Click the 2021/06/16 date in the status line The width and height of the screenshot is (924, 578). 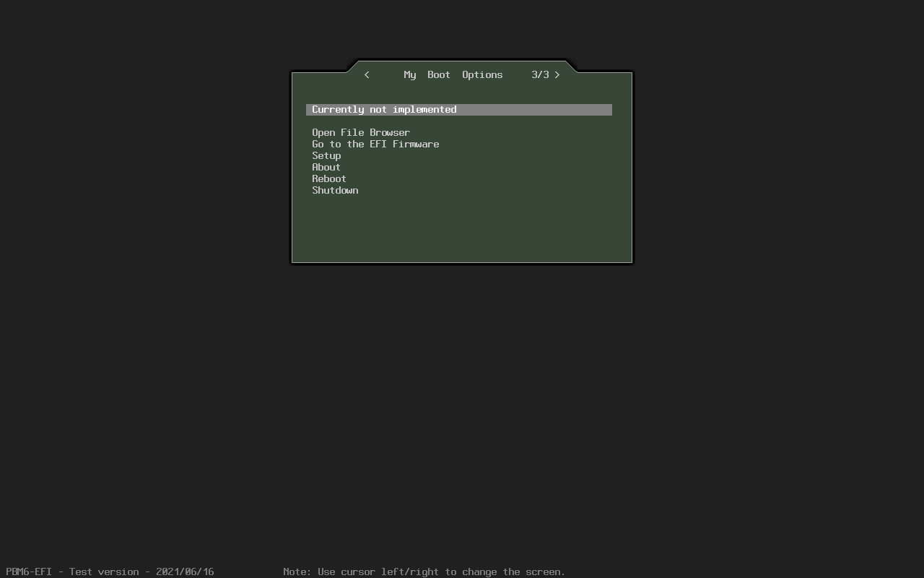pyautogui.click(x=185, y=571)
